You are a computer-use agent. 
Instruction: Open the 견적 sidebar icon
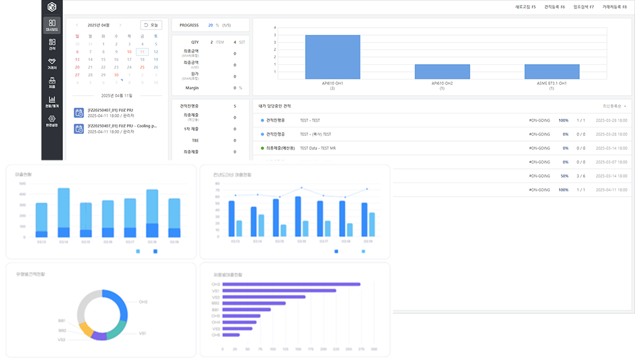pyautogui.click(x=52, y=44)
